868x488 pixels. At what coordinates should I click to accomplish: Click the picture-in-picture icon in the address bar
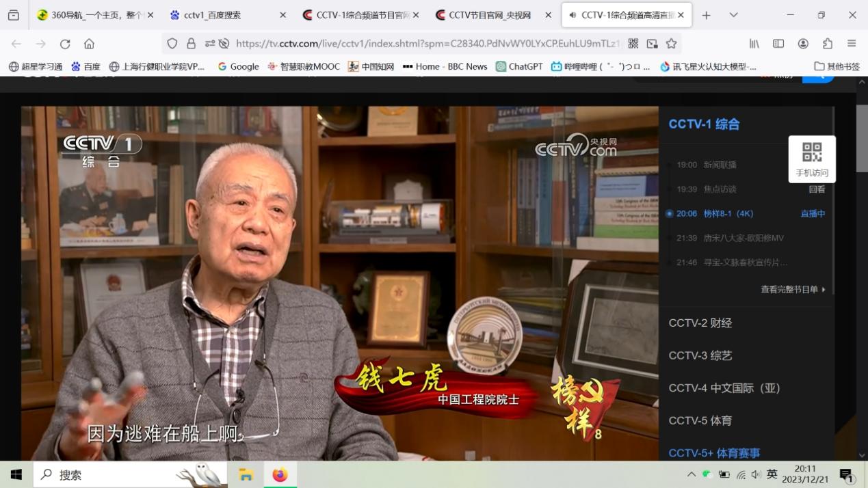point(653,44)
